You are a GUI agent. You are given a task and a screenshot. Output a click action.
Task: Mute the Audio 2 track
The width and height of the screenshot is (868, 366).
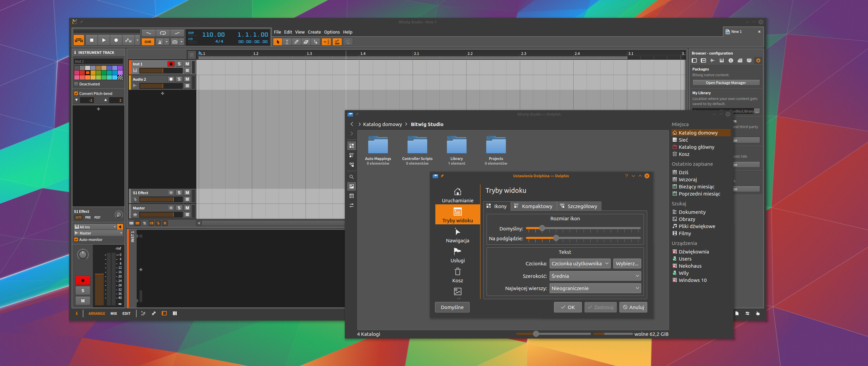[187, 79]
